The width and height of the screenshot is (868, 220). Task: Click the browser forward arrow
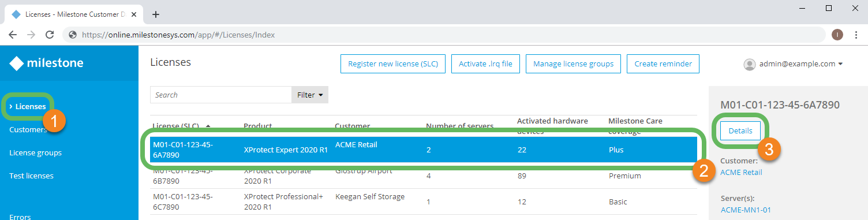coord(31,35)
